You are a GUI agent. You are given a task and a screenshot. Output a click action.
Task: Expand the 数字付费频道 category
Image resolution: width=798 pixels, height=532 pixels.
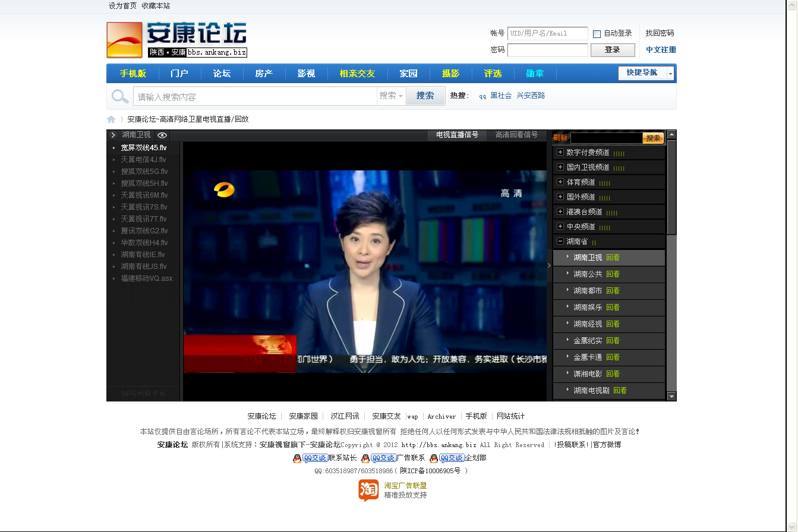[559, 152]
